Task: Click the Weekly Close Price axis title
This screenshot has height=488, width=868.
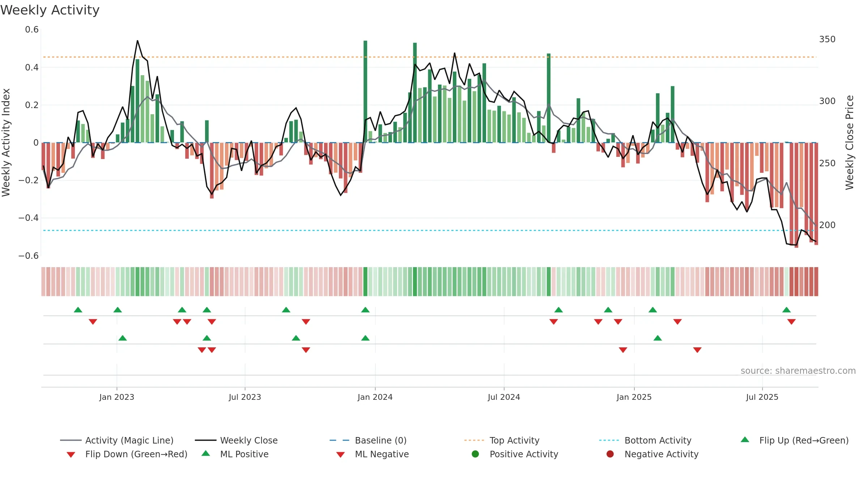Action: (x=850, y=142)
